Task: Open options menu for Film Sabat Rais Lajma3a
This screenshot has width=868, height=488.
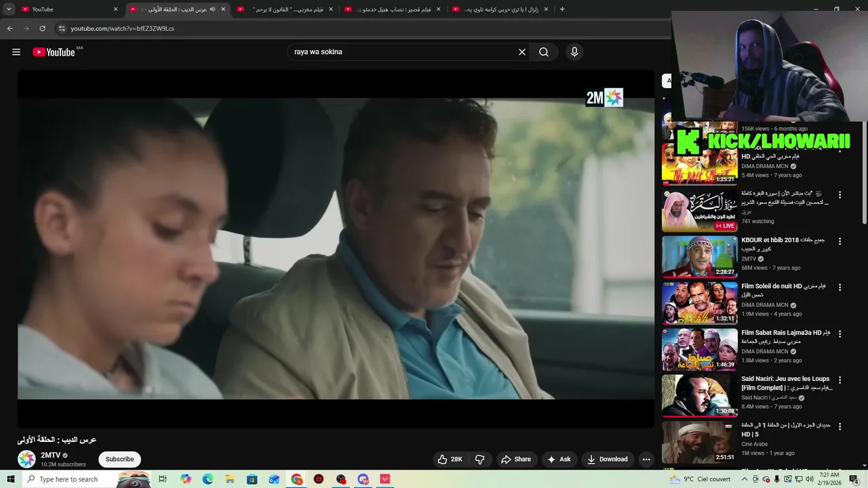Action: point(840,334)
